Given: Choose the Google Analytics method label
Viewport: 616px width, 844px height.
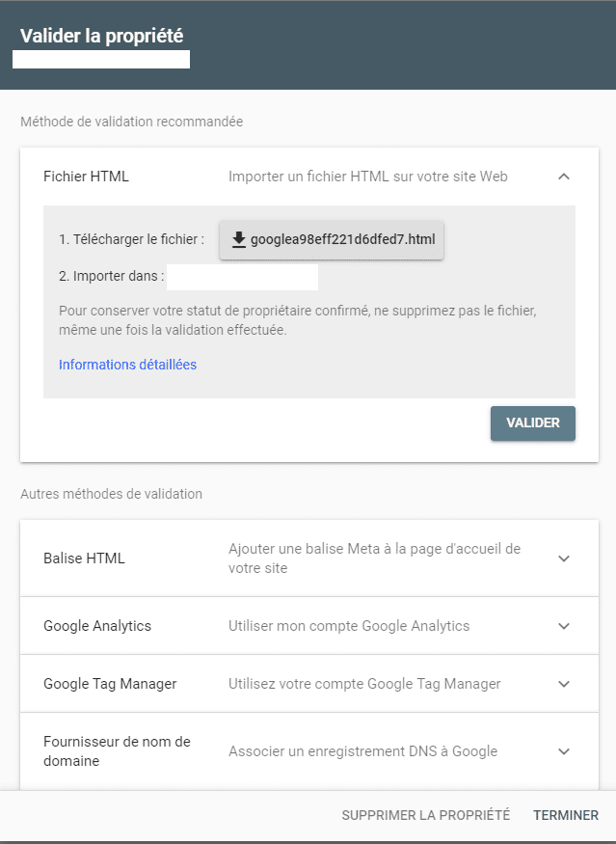Looking at the screenshot, I should tap(97, 626).
